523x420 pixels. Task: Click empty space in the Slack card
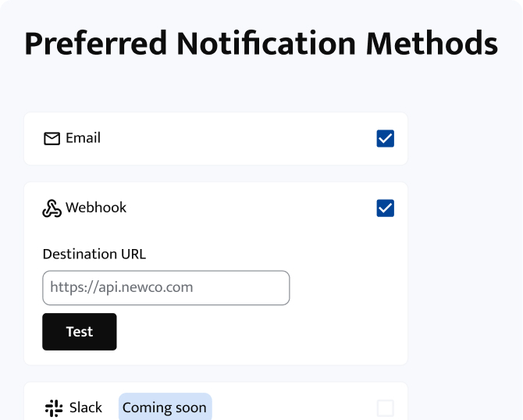pos(297,408)
